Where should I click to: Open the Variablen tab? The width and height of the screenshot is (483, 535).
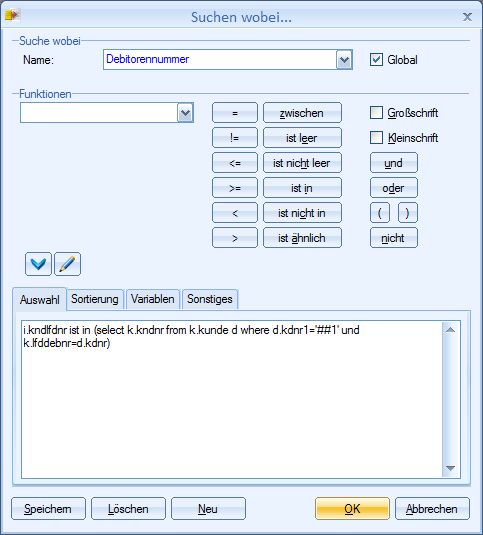coord(152,299)
